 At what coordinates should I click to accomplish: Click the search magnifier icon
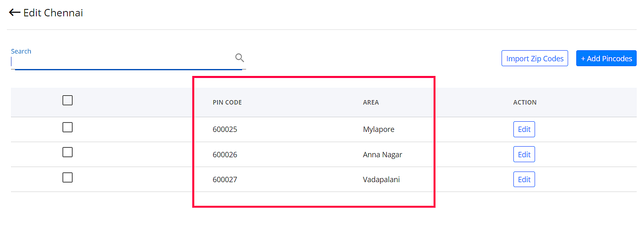(240, 58)
